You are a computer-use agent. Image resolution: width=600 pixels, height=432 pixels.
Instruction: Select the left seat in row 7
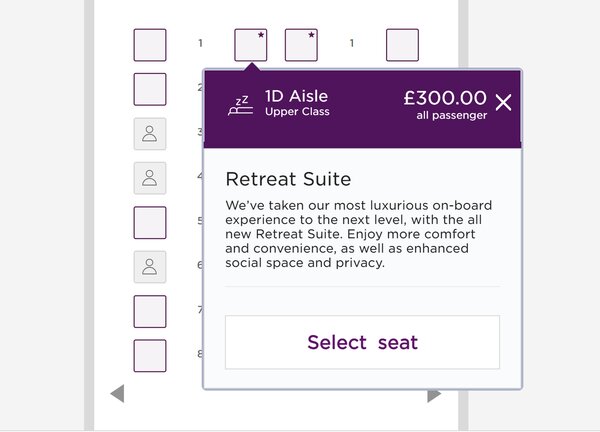[x=150, y=311]
